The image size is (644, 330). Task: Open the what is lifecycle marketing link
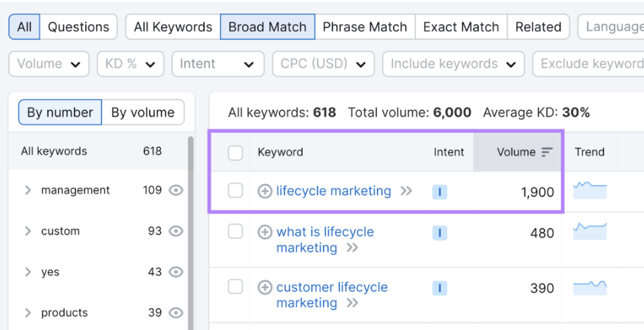point(325,239)
